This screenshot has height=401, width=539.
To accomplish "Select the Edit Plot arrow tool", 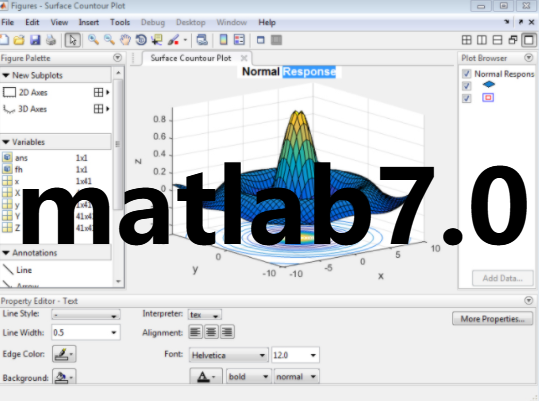I will 73,40.
